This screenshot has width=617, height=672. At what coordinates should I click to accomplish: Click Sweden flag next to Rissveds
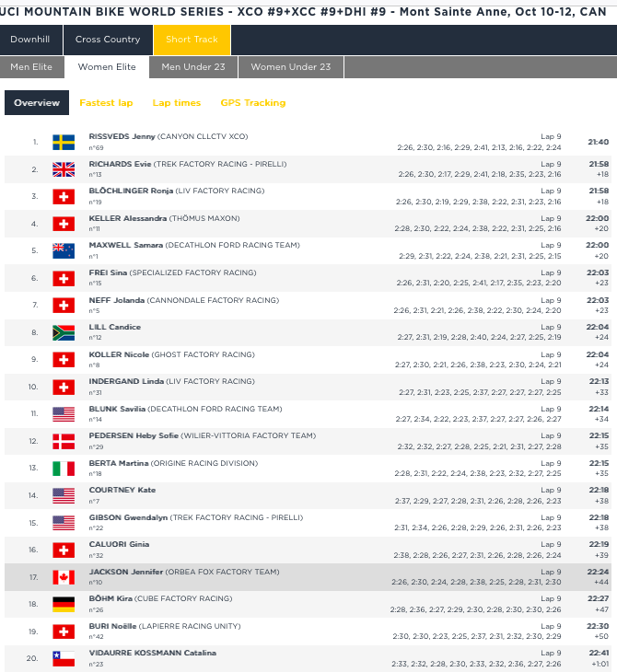[x=64, y=143]
